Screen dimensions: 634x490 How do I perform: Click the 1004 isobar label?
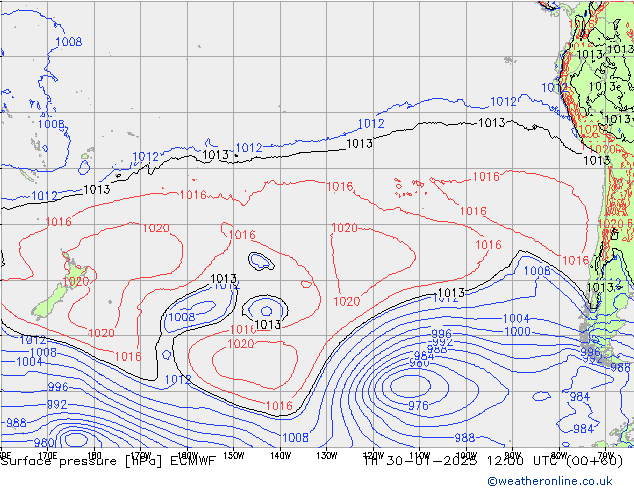516,319
